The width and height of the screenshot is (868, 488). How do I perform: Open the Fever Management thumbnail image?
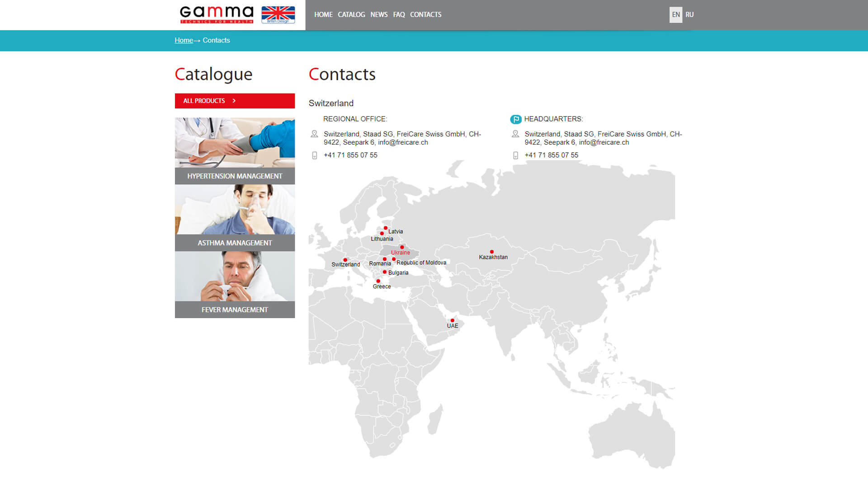(235, 276)
